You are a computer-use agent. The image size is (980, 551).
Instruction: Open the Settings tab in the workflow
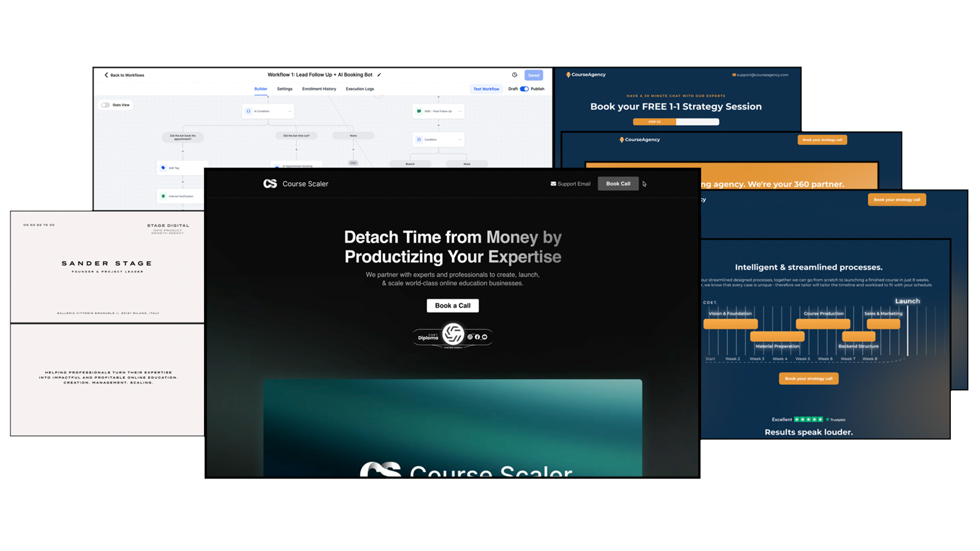[285, 89]
